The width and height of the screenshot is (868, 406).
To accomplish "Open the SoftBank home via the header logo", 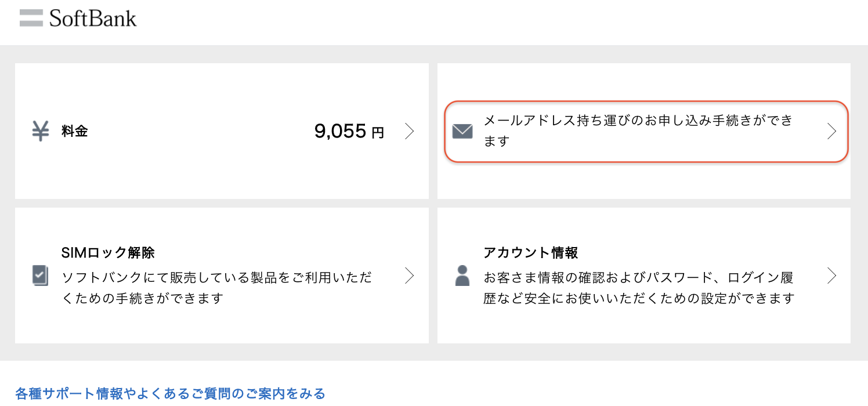I will click(78, 18).
